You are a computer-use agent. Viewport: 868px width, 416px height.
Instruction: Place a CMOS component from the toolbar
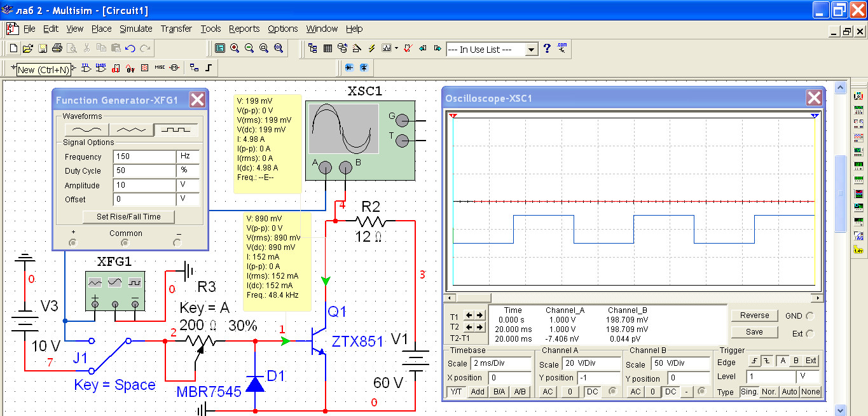[x=101, y=67]
